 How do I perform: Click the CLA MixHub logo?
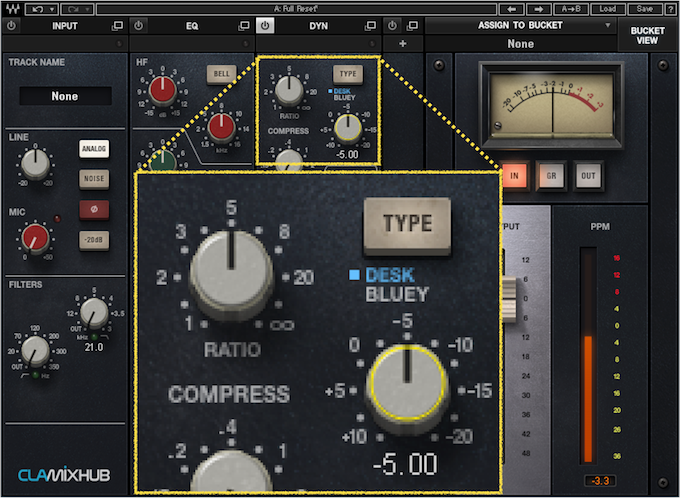coord(64,475)
